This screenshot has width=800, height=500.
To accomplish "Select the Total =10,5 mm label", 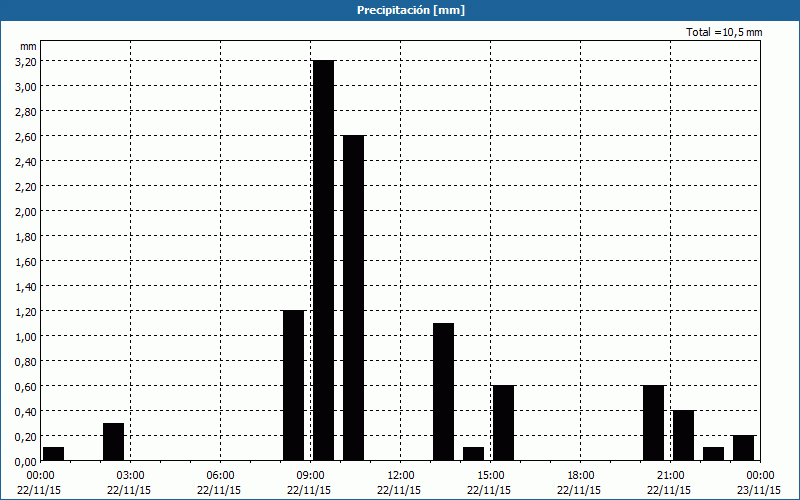I will [x=724, y=32].
